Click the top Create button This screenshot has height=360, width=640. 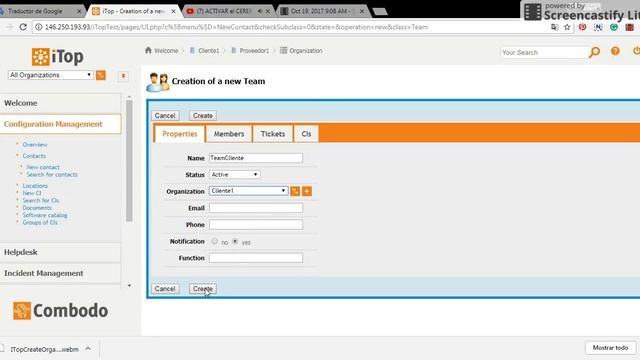202,116
